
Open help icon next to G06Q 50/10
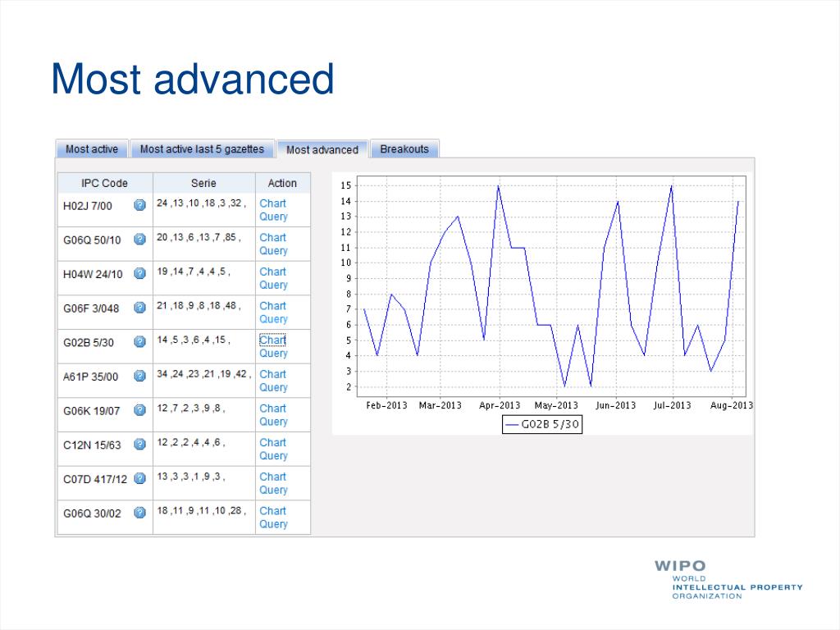pos(139,240)
